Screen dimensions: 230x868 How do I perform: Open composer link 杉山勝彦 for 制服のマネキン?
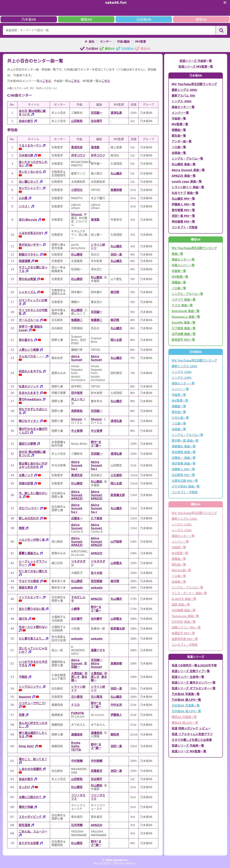[x=77, y=255]
